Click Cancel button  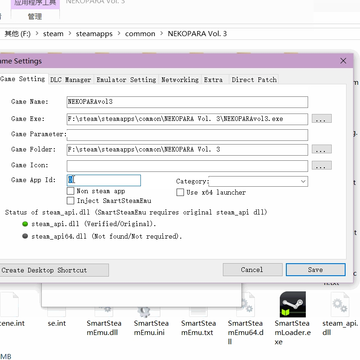252,270
